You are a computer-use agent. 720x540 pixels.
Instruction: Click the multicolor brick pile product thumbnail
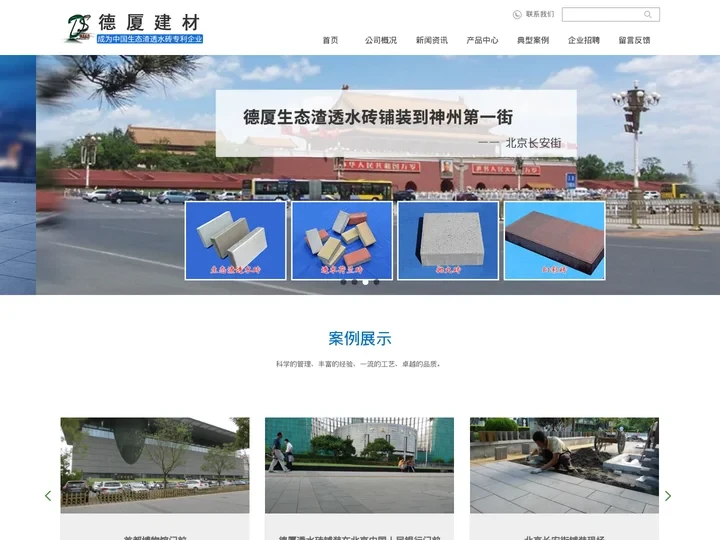click(342, 241)
